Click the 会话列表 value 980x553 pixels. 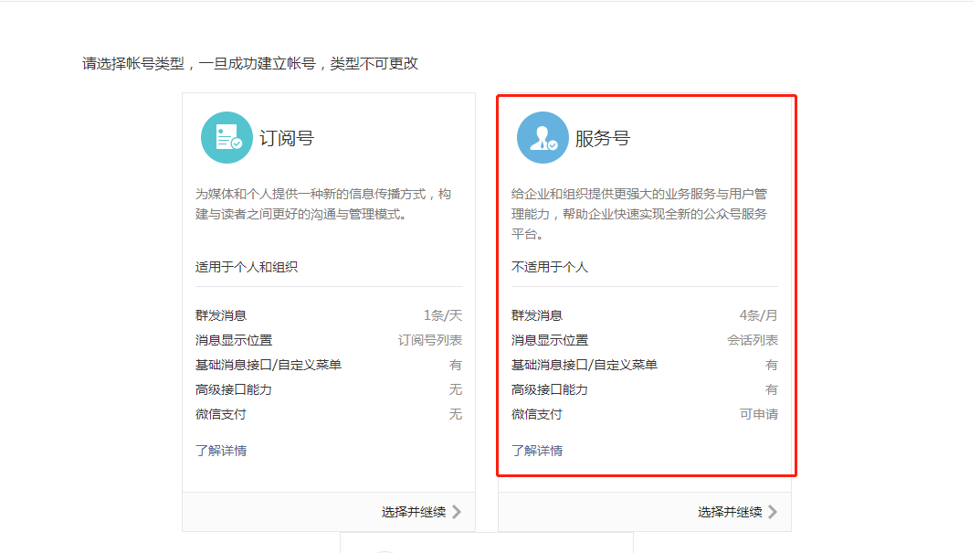pyautogui.click(x=753, y=340)
